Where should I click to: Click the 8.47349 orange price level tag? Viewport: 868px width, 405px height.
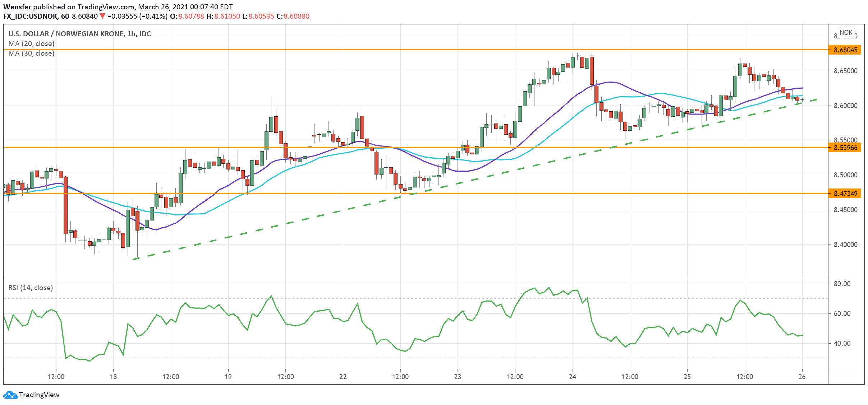(x=845, y=194)
